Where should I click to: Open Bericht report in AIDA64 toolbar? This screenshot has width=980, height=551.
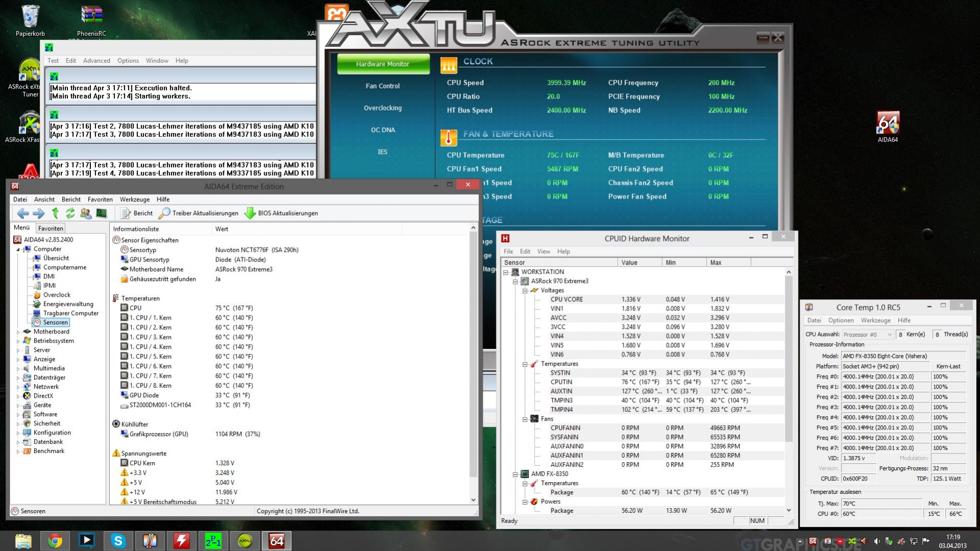tap(137, 213)
